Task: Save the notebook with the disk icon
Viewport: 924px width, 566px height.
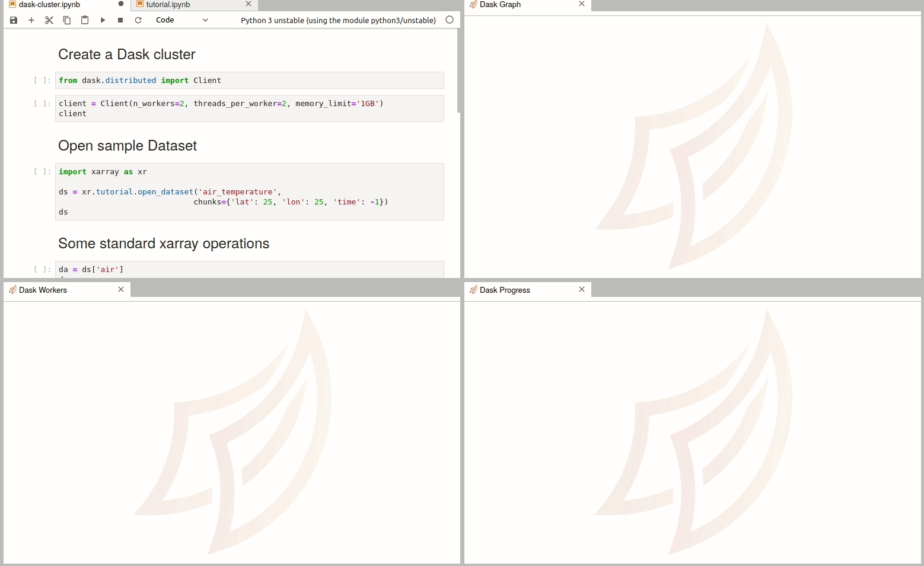Action: click(14, 20)
